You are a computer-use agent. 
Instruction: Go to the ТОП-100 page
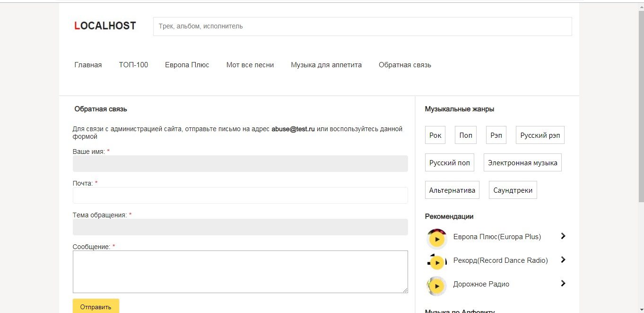133,65
